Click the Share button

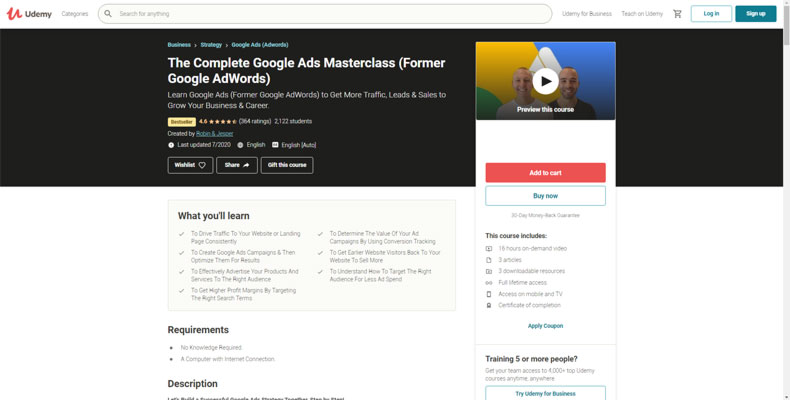click(237, 165)
